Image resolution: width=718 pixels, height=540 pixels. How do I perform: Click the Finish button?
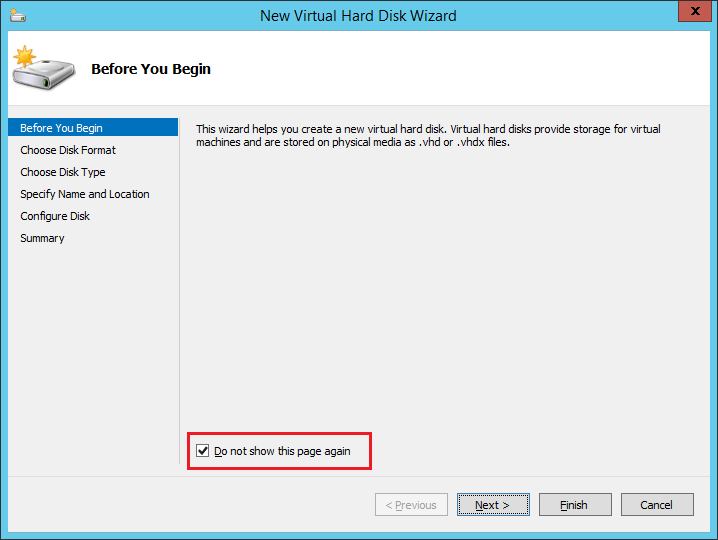pyautogui.click(x=575, y=505)
